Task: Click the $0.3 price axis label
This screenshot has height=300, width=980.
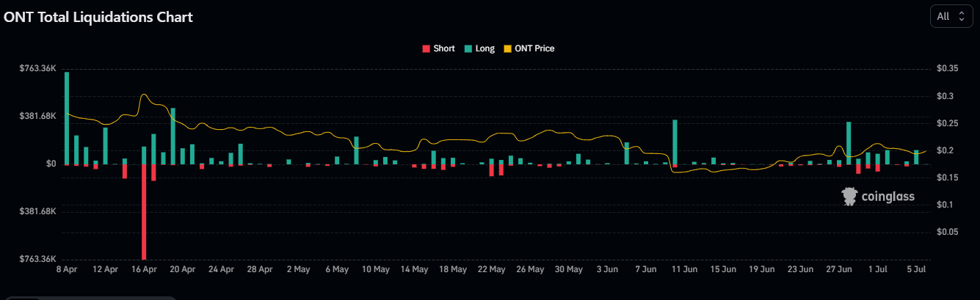Action: [945, 96]
